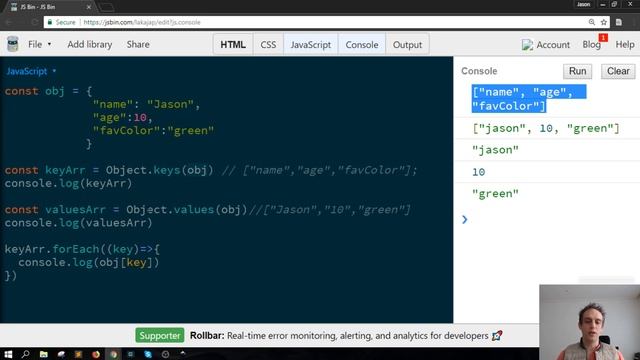Image resolution: width=640 pixels, height=360 pixels.
Task: Toggle the Output panel
Action: 407,44
